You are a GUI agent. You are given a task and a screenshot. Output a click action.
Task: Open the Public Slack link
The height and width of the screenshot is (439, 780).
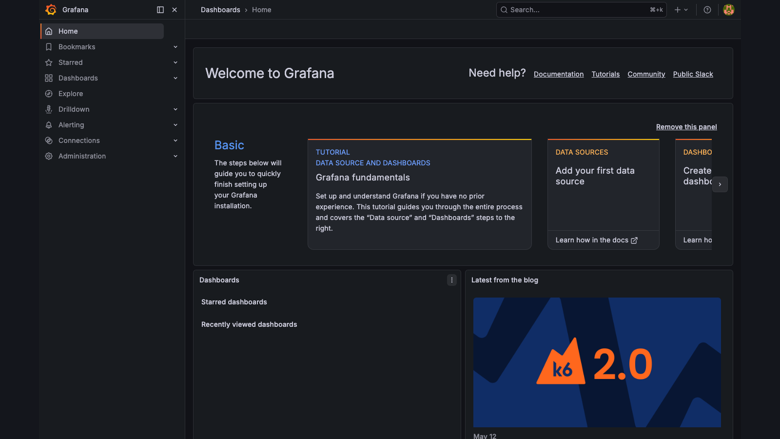coord(693,74)
